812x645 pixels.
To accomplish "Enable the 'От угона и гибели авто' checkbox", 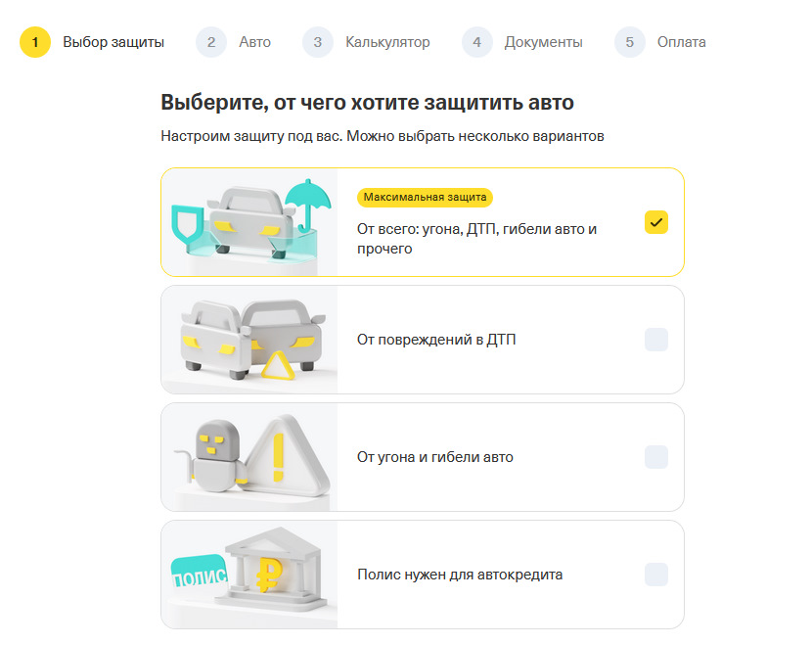I will (x=656, y=457).
